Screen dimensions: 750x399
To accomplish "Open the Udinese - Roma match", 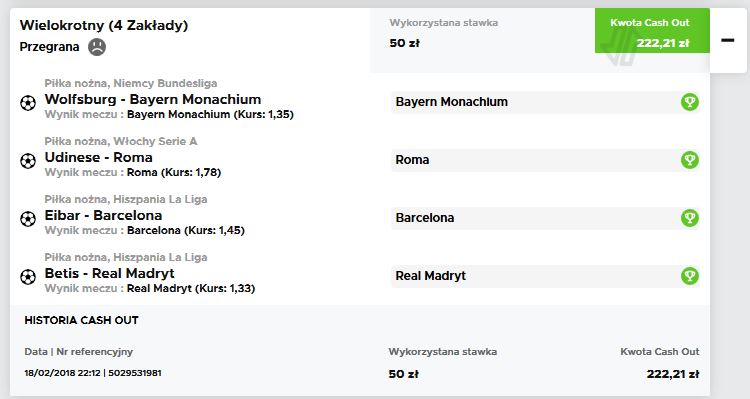I will 99,157.
